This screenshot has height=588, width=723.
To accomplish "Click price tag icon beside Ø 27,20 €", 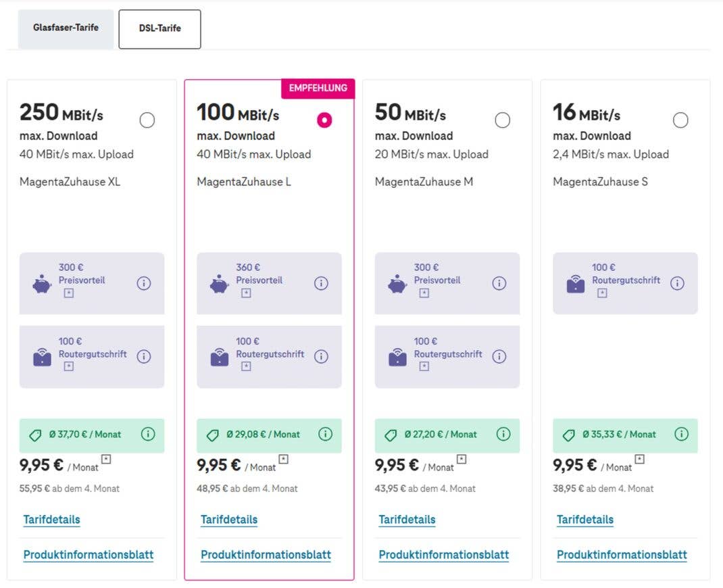I will point(391,435).
